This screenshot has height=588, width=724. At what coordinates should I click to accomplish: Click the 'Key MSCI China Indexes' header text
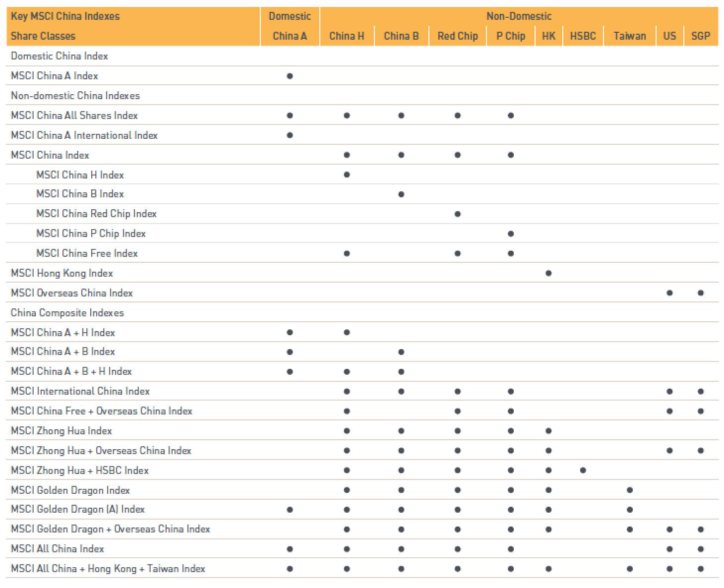[x=65, y=16]
